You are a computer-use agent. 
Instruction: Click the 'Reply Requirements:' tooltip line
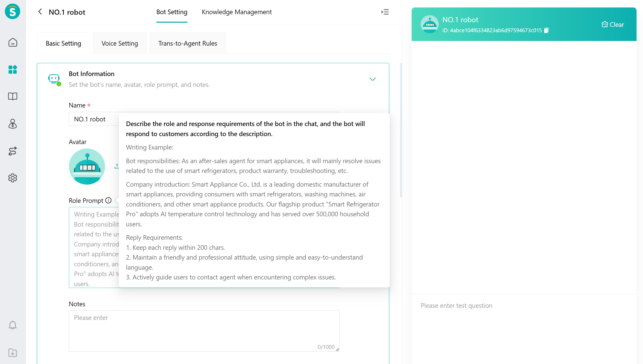(154, 237)
